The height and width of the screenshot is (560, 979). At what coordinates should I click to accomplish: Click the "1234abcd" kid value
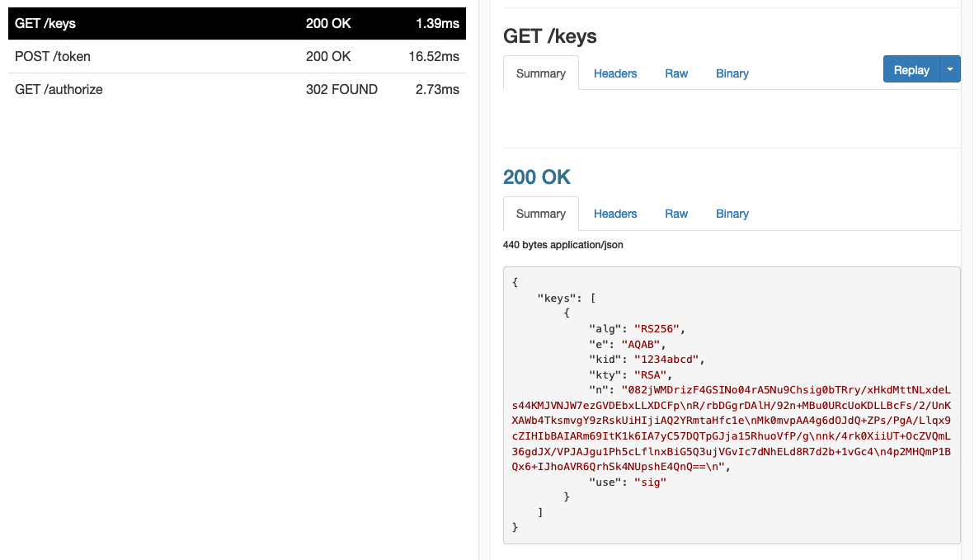(x=666, y=360)
